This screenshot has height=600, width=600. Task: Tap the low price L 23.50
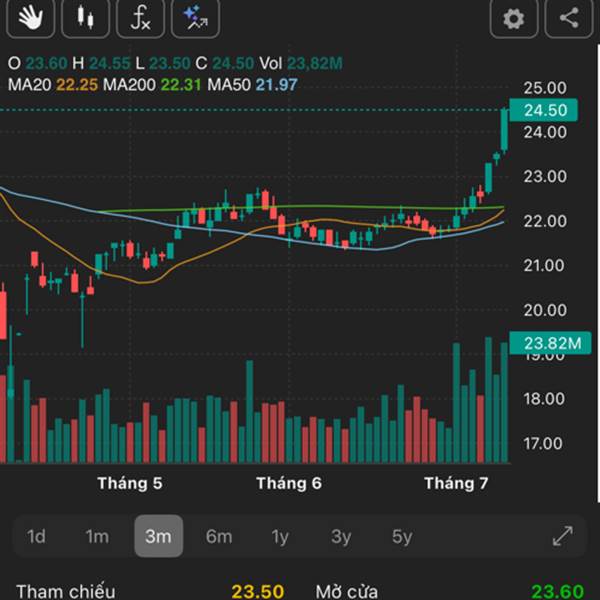(163, 63)
